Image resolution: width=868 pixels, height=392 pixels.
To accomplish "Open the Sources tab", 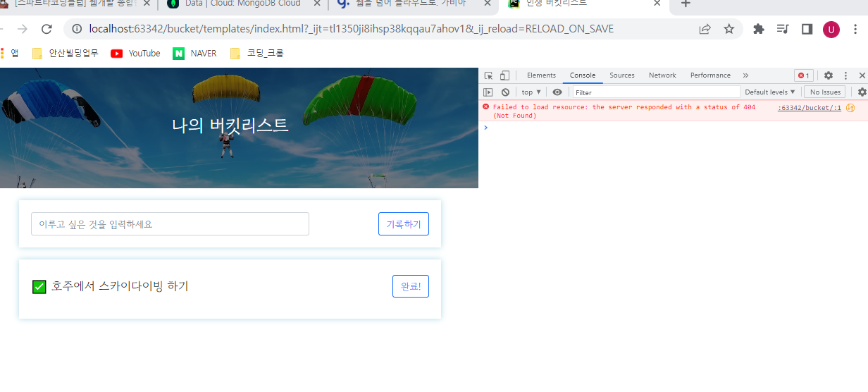I will (x=622, y=75).
